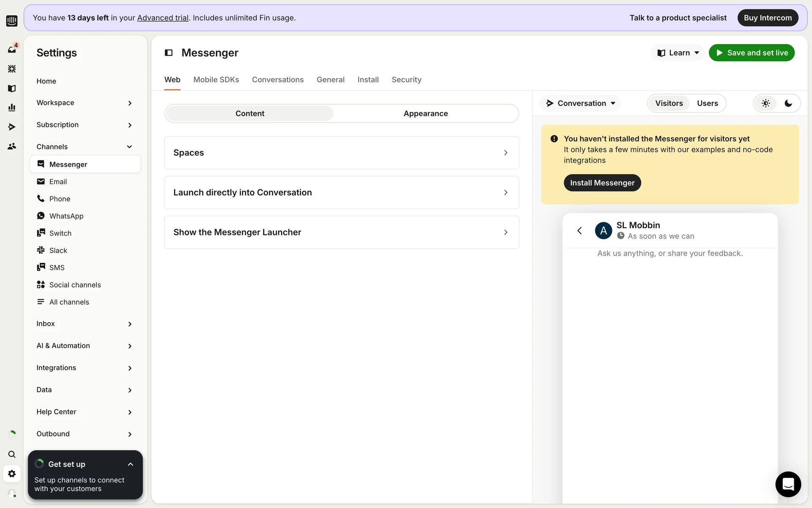The width and height of the screenshot is (812, 508).
Task: Select Users preview audience
Action: click(x=707, y=103)
